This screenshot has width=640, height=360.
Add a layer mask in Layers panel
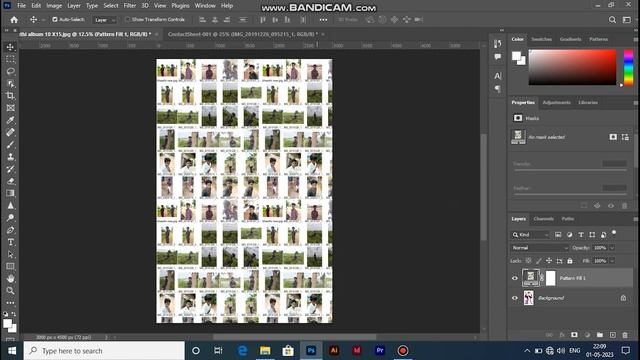click(x=574, y=335)
